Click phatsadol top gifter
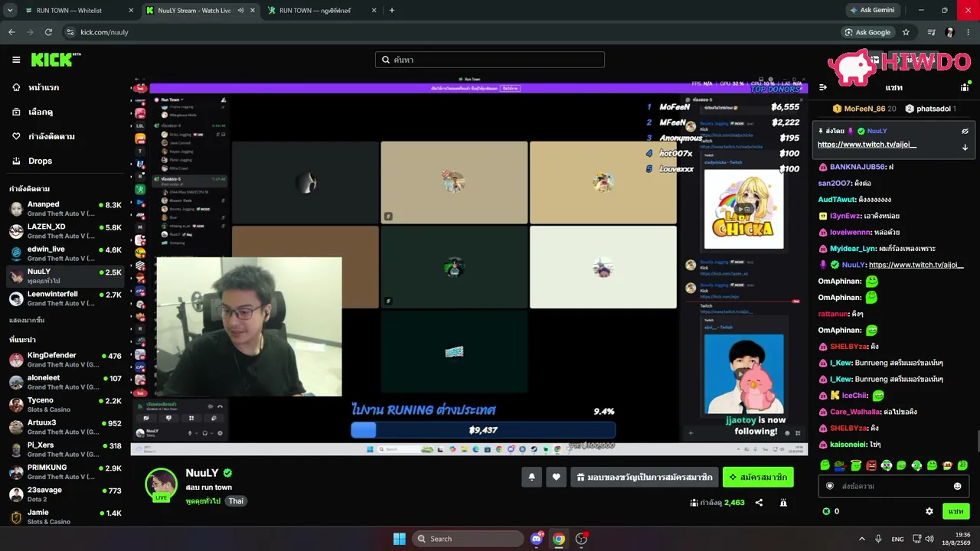 click(930, 109)
